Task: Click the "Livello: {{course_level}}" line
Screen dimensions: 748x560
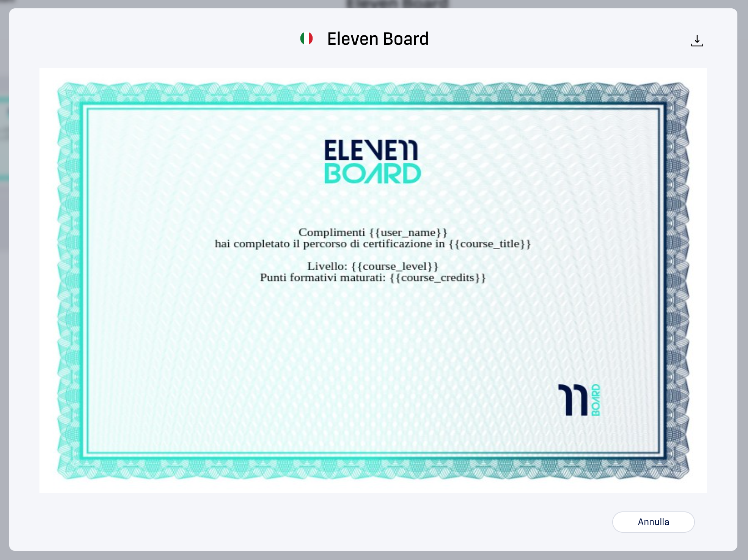Action: pyautogui.click(x=373, y=266)
